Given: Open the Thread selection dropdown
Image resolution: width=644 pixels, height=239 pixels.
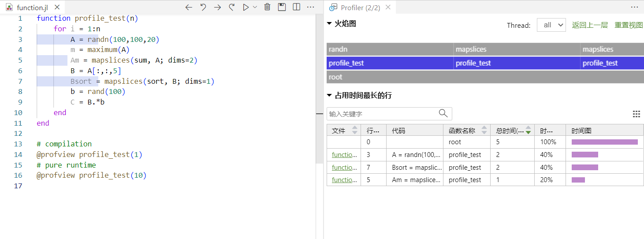Looking at the screenshot, I should 551,25.
